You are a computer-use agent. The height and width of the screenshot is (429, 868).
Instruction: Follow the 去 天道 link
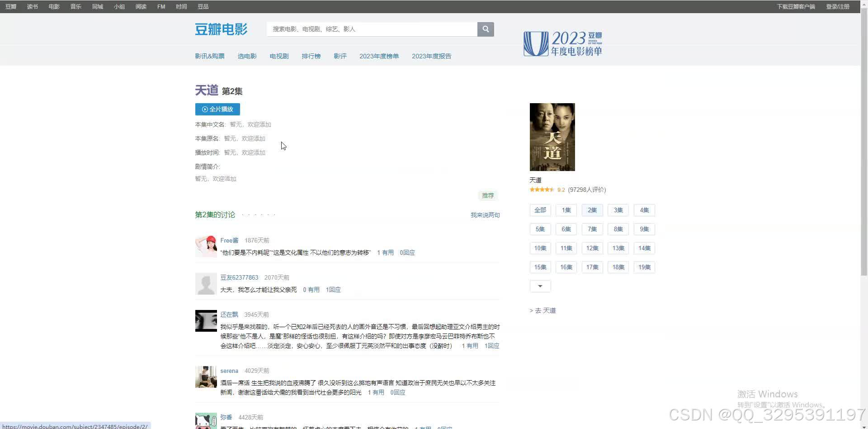tap(542, 310)
